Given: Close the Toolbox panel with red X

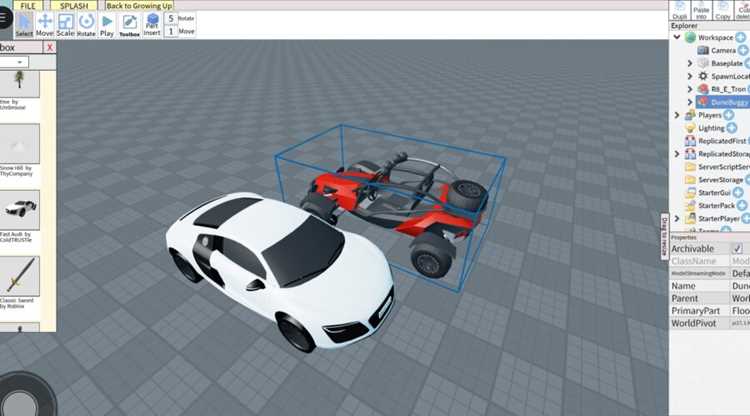Looking at the screenshot, I should pos(49,47).
